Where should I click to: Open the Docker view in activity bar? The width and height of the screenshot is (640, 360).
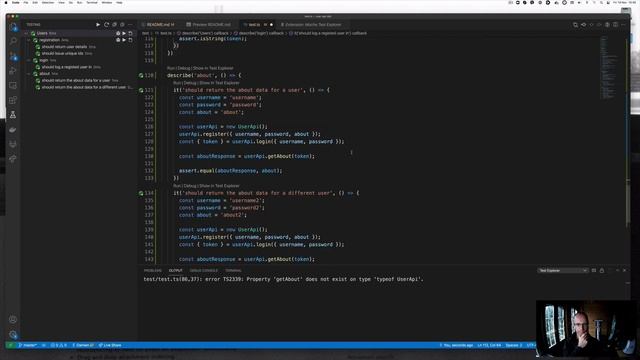point(13,129)
